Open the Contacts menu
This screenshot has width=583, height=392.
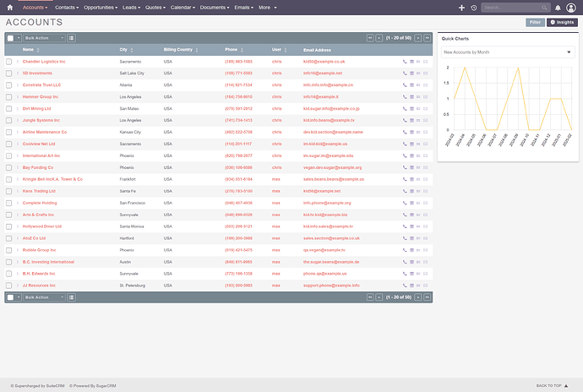coord(67,8)
